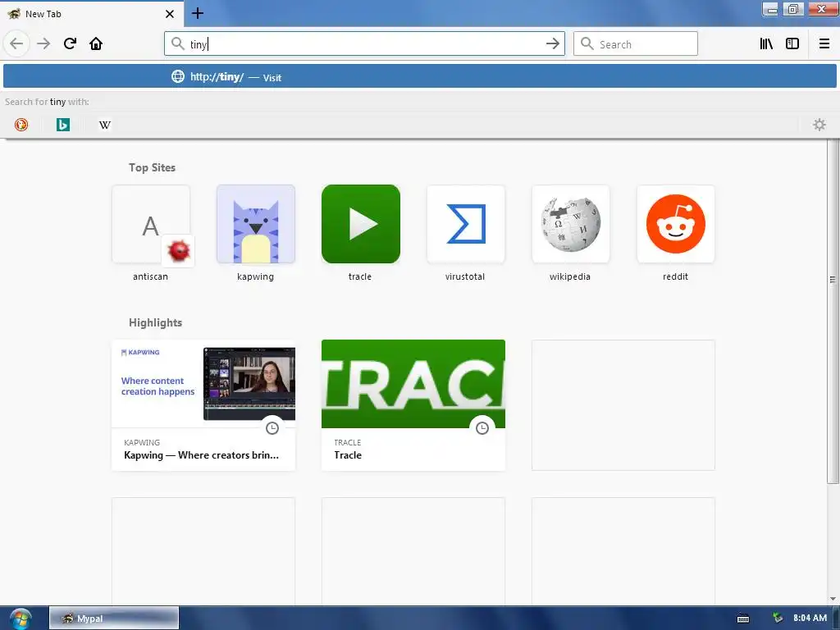Viewport: 840px width, 630px height.
Task: Click the 'Where content creation happens' text
Action: [x=158, y=386]
